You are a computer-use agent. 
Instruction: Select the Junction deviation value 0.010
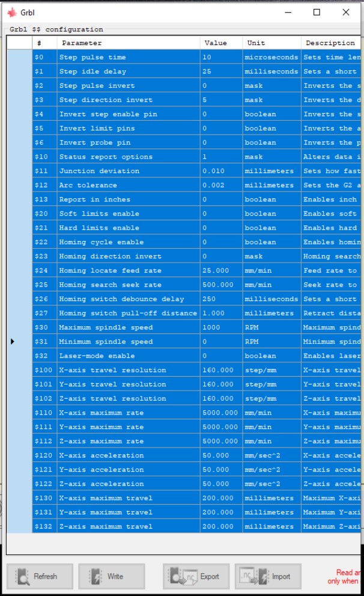(x=221, y=171)
